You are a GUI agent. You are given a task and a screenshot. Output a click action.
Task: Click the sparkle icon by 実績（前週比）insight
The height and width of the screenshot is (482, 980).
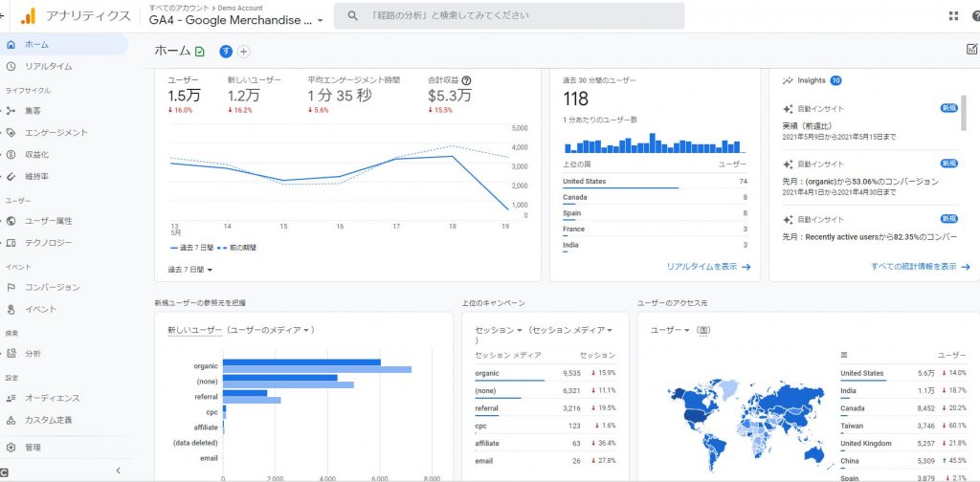click(789, 109)
